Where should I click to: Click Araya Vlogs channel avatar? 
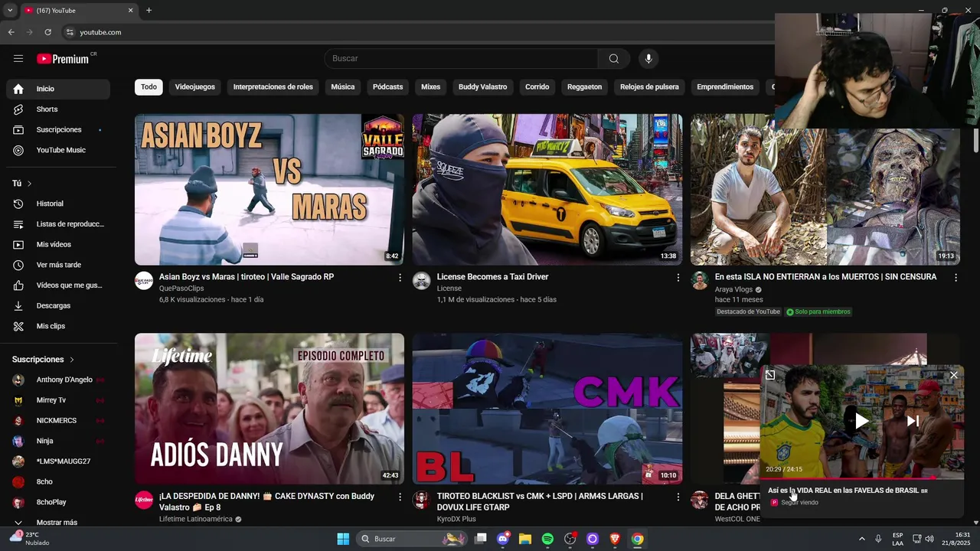point(700,281)
